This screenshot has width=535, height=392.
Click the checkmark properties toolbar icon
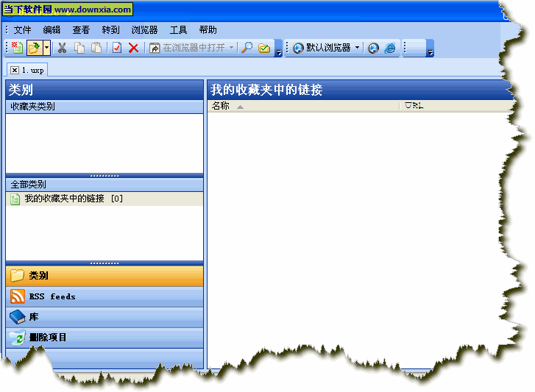(x=116, y=48)
